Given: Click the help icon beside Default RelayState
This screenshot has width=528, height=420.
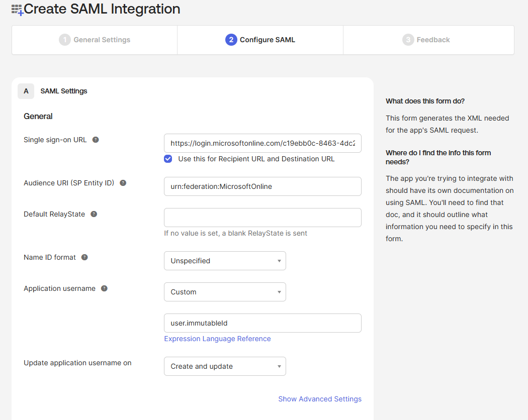Looking at the screenshot, I should click(94, 214).
